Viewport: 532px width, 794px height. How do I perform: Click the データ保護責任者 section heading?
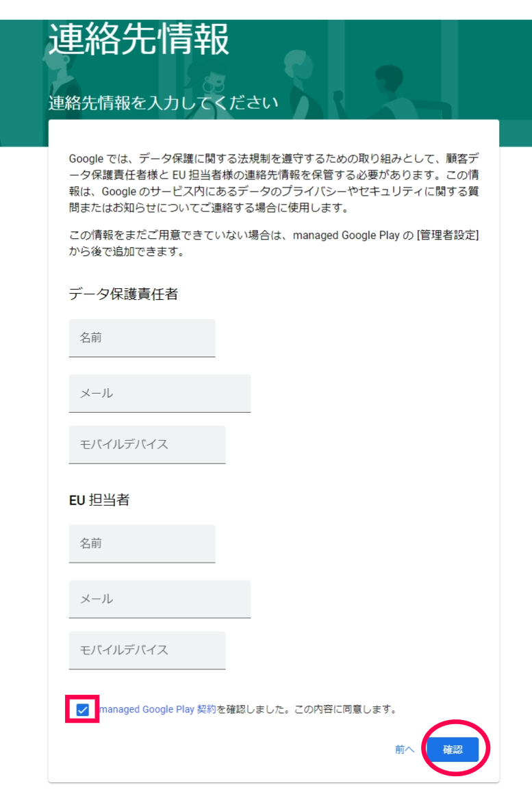pyautogui.click(x=123, y=294)
